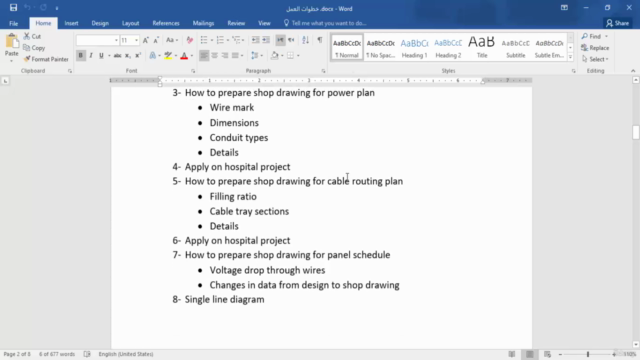Screen dimensions: 640x360
Task: Open the Review tab
Action: coord(236,23)
